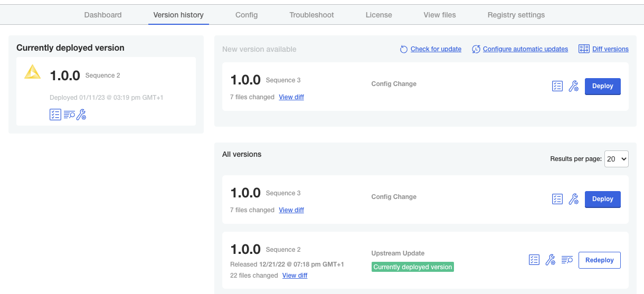This screenshot has width=644, height=294.
Task: Expand the Results per page dropdown
Action: coord(616,159)
